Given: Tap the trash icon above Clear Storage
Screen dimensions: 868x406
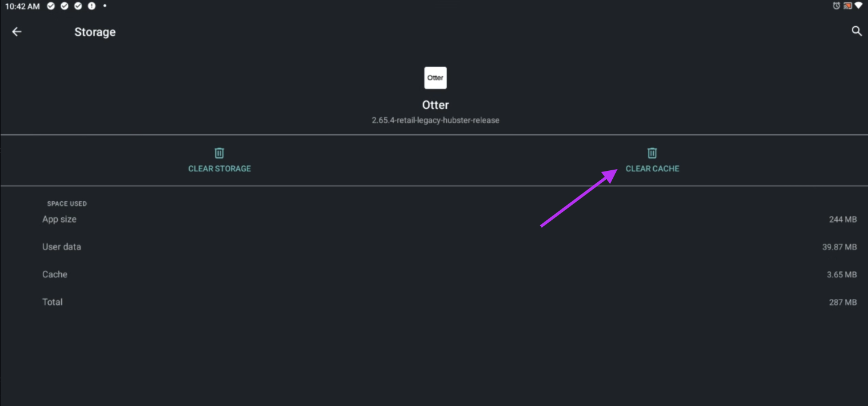Looking at the screenshot, I should point(220,153).
